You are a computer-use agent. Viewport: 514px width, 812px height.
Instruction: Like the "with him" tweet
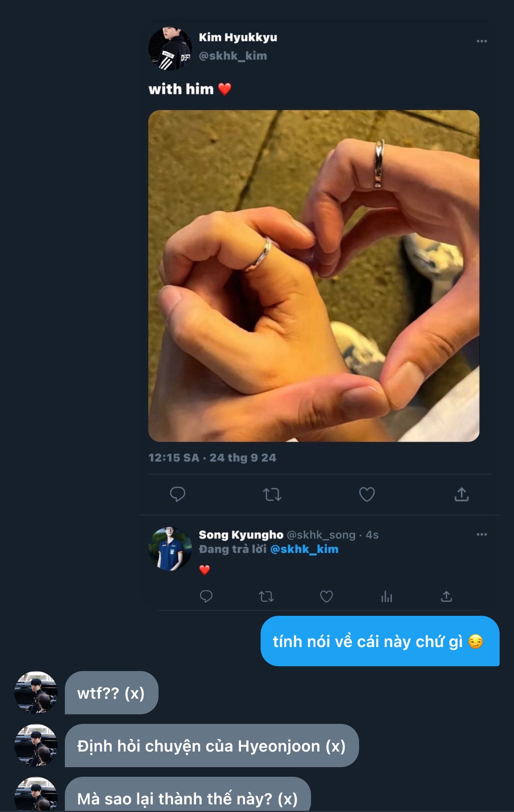[x=367, y=494]
